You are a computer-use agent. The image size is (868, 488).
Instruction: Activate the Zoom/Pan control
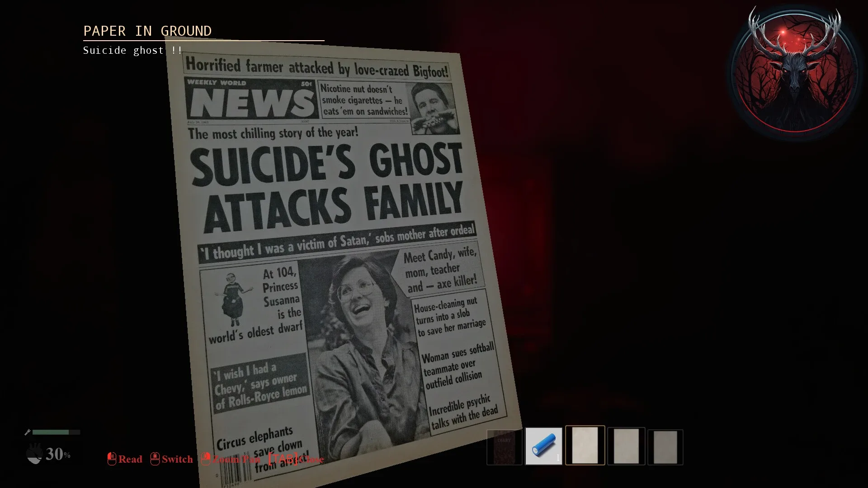[x=236, y=459]
